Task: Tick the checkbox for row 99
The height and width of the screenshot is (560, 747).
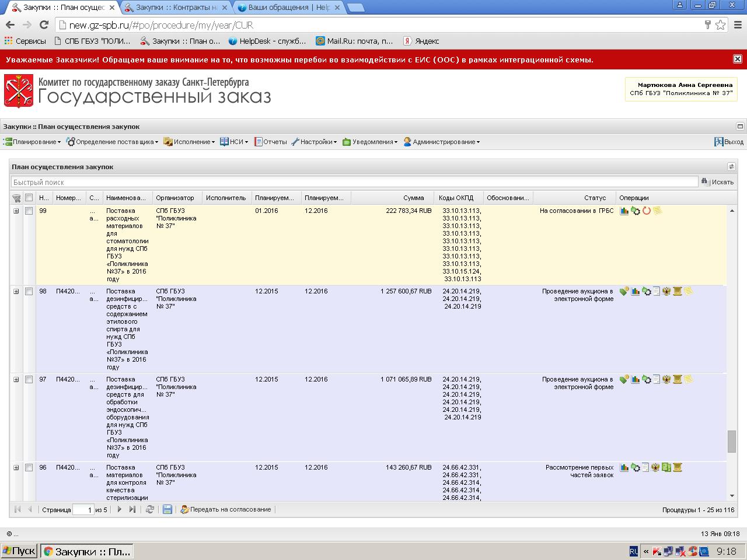Action: tap(29, 211)
